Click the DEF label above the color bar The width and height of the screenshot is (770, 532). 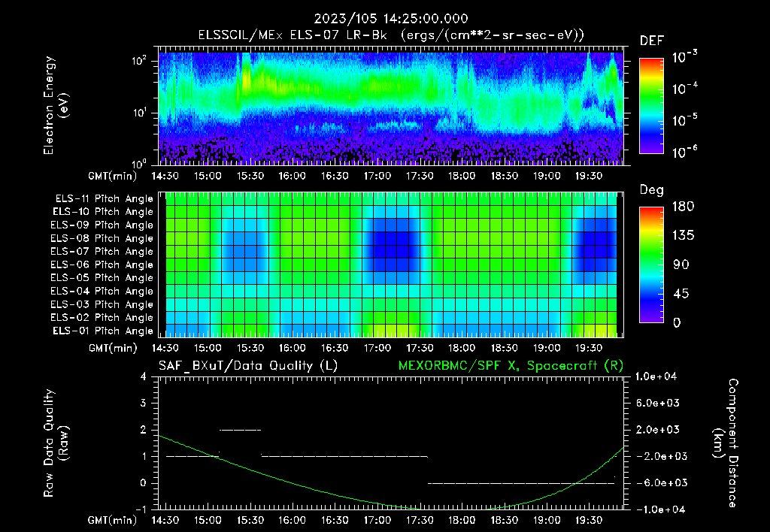coord(652,41)
